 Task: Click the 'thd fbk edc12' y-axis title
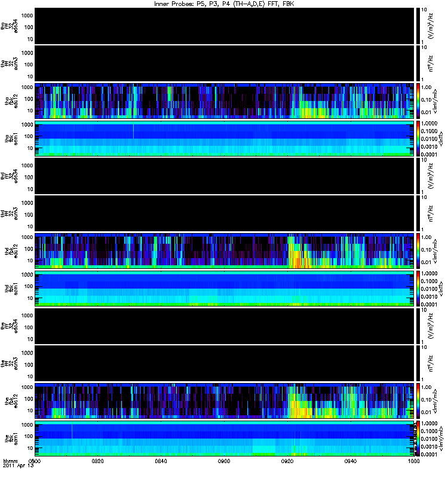tap(11, 251)
